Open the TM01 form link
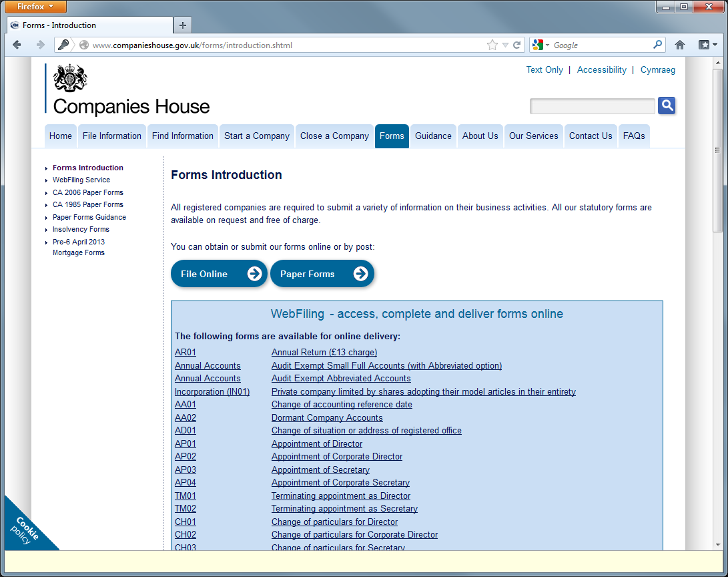Image resolution: width=728 pixels, height=577 pixels. [186, 496]
